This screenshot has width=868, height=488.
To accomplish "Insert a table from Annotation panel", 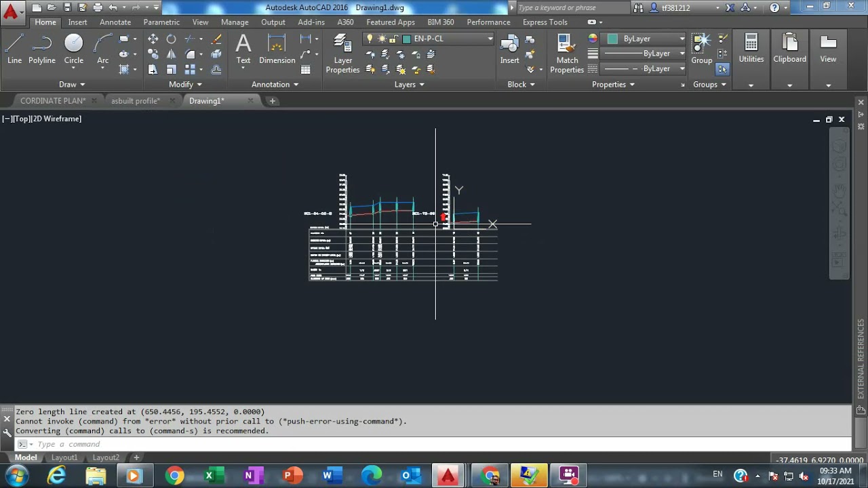I will (306, 69).
